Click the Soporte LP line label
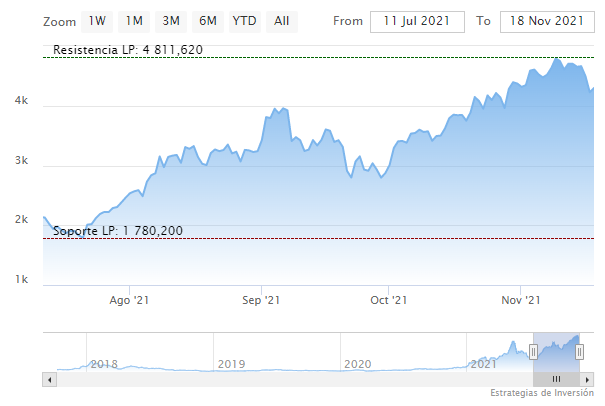 (x=118, y=231)
